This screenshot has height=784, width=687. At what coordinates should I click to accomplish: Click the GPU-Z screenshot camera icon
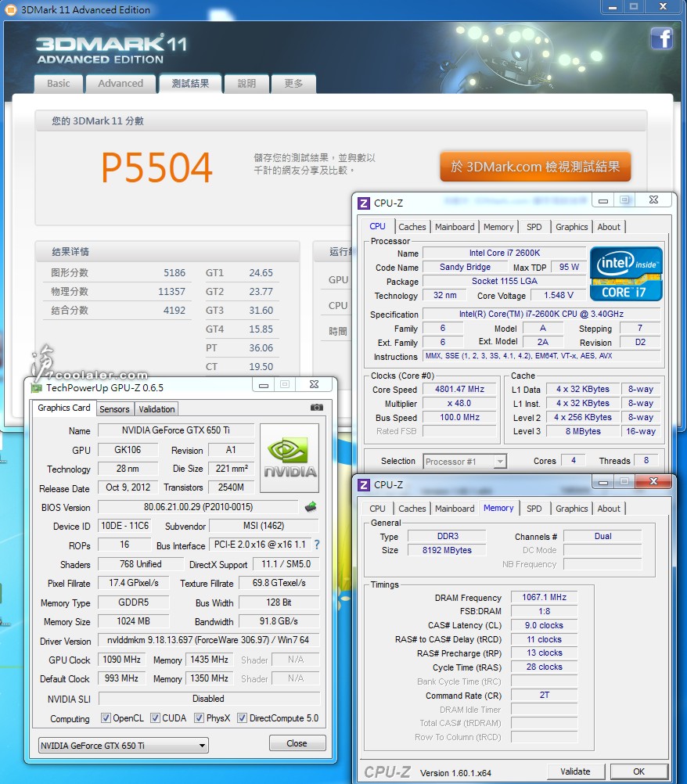click(x=316, y=408)
